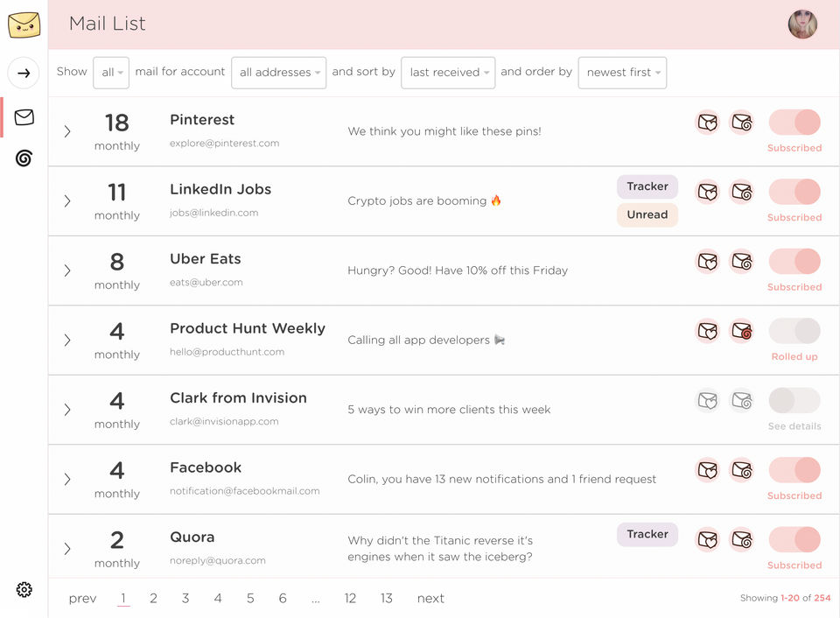Viewport: 840px width, 618px height.
Task: Go to page 2 of mail list
Action: (153, 599)
